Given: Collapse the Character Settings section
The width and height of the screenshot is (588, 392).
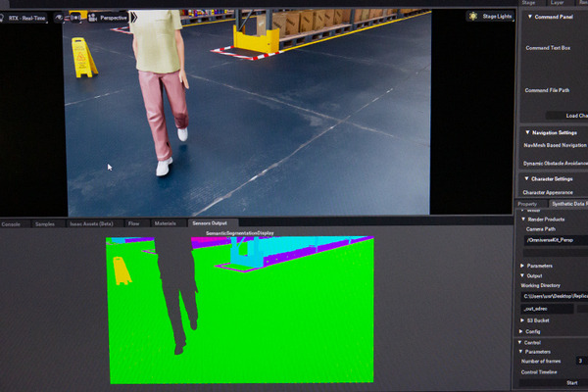Looking at the screenshot, I should [522, 178].
